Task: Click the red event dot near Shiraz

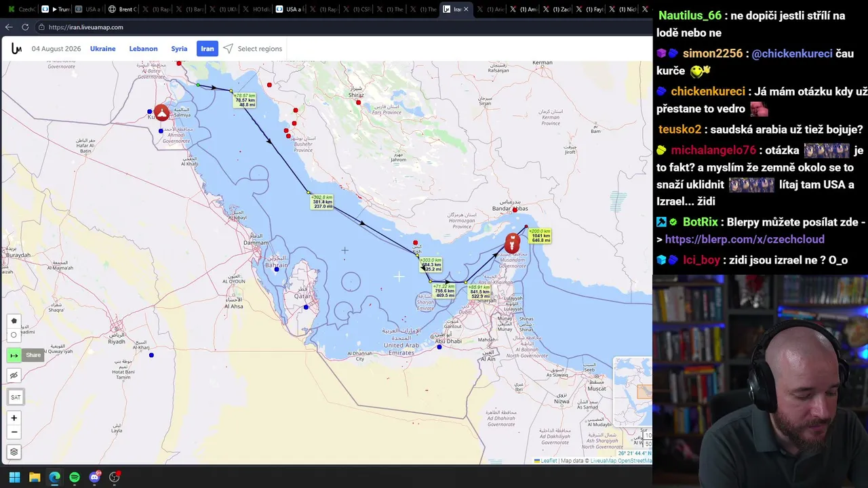Action: click(x=358, y=102)
